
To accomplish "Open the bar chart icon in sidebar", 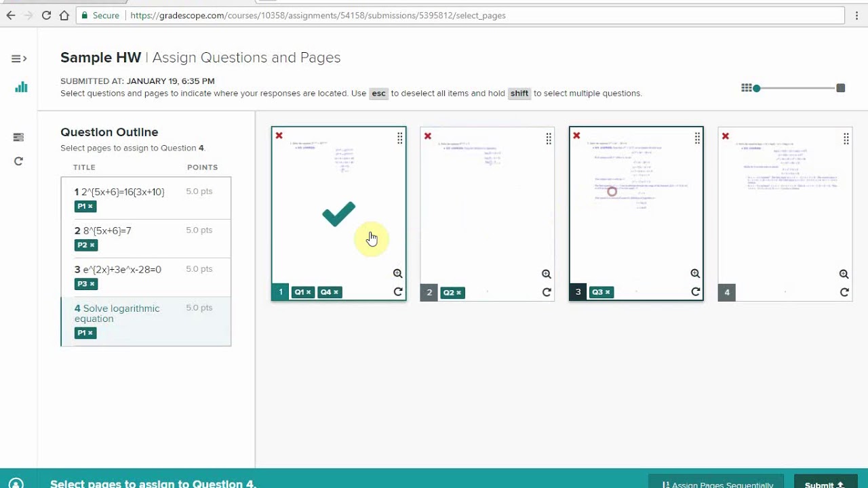I will pyautogui.click(x=21, y=87).
